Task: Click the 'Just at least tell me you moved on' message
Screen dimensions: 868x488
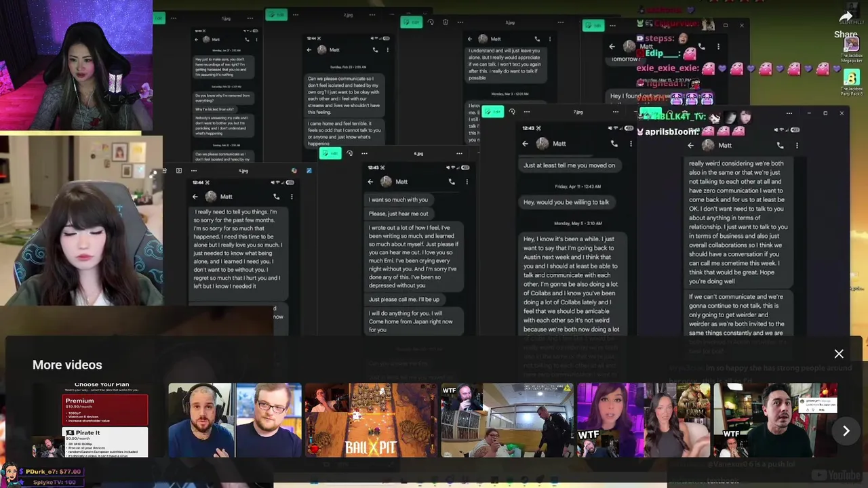Action: [570, 165]
